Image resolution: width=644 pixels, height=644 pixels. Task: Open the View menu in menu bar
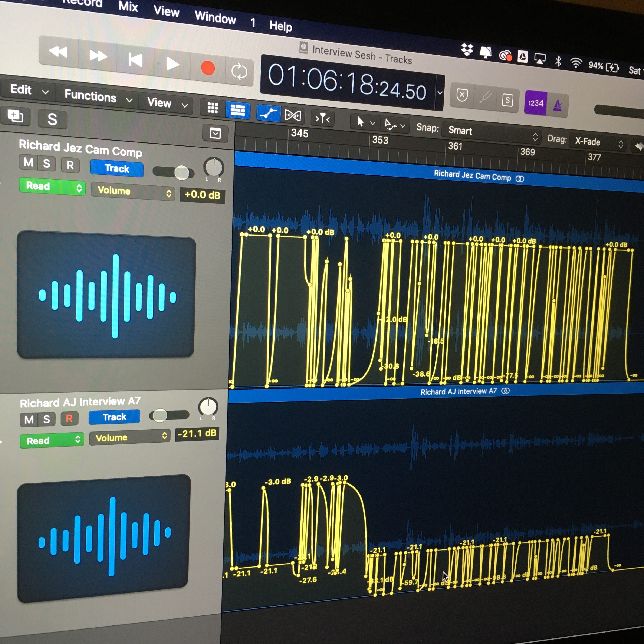click(166, 12)
